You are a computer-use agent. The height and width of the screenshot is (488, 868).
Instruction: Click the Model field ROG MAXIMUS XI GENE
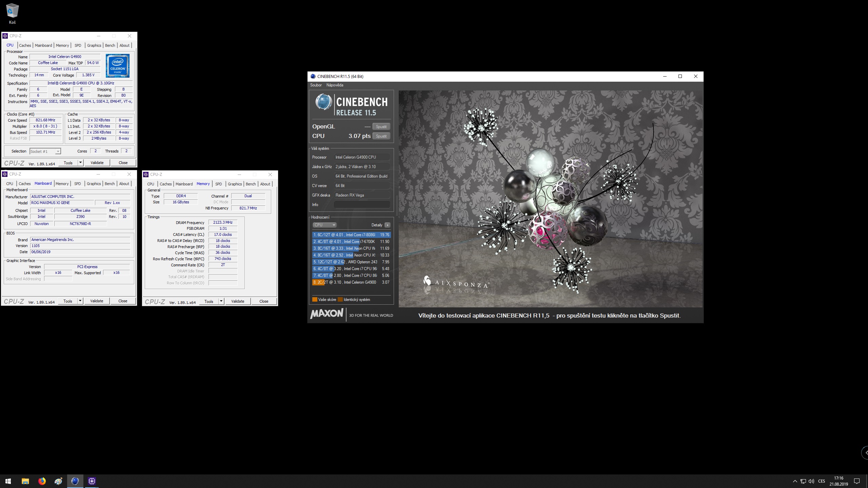(62, 203)
